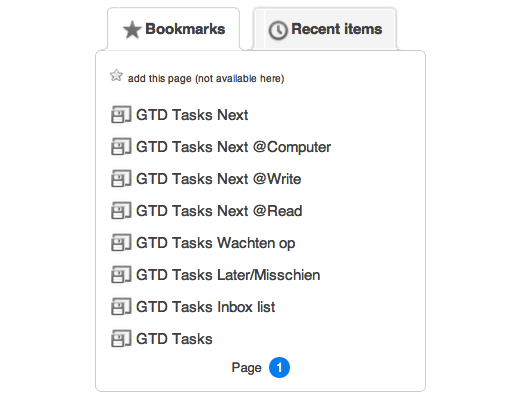Open the GTD Tasks Next bookmark
Viewport: 518px width, 399px height.
click(x=192, y=115)
